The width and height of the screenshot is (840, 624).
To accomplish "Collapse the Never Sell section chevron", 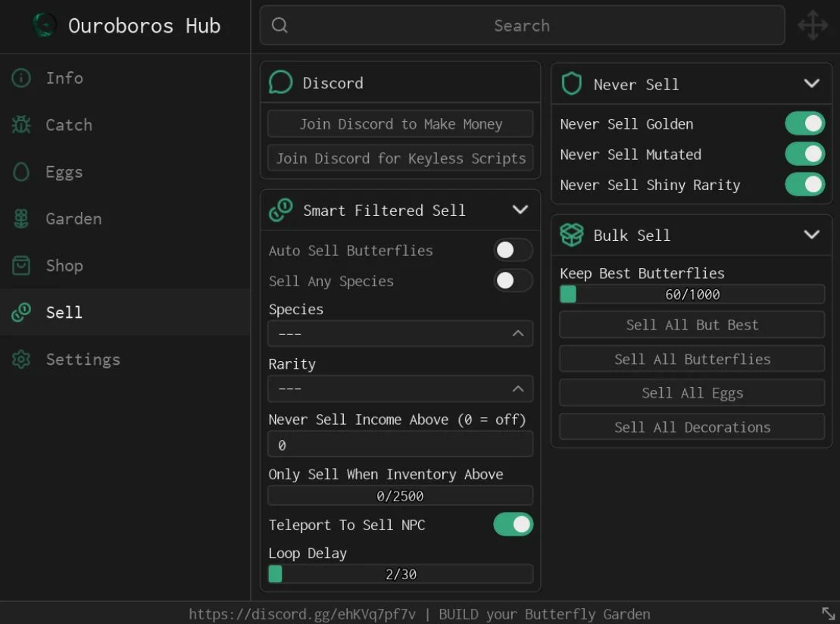I will pos(812,83).
